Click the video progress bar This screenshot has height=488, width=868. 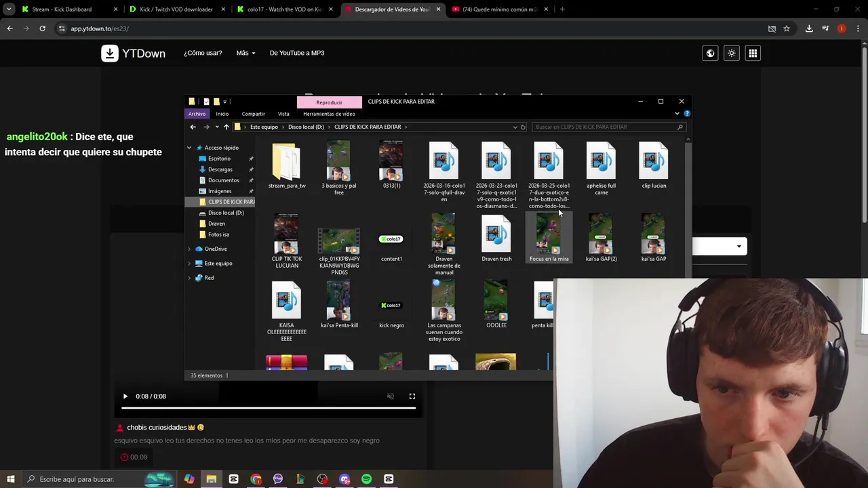(x=269, y=408)
